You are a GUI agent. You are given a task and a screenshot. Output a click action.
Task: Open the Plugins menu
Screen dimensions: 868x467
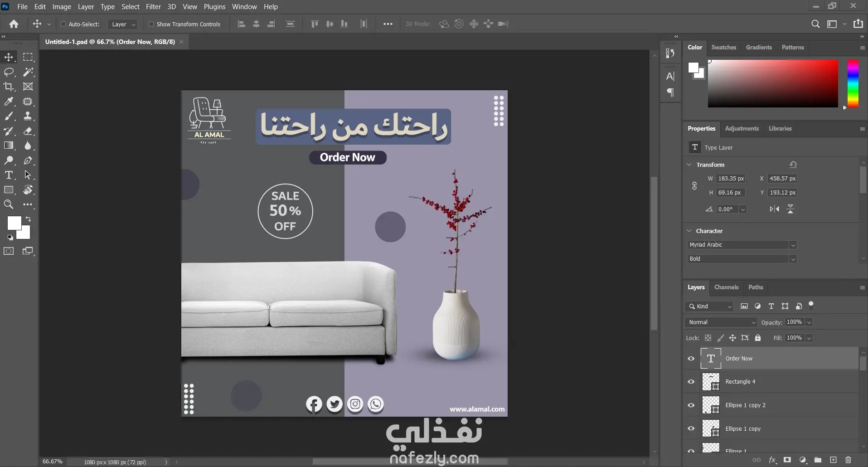pyautogui.click(x=214, y=7)
